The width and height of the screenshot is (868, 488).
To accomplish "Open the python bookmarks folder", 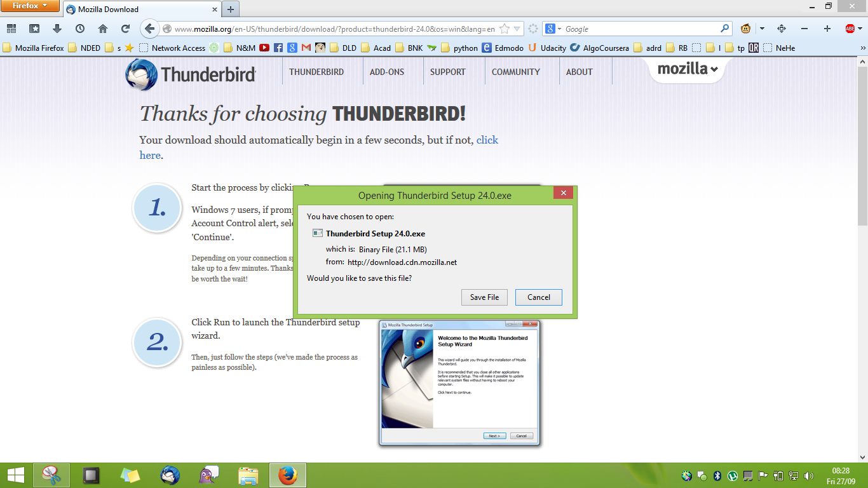I will click(x=459, y=48).
